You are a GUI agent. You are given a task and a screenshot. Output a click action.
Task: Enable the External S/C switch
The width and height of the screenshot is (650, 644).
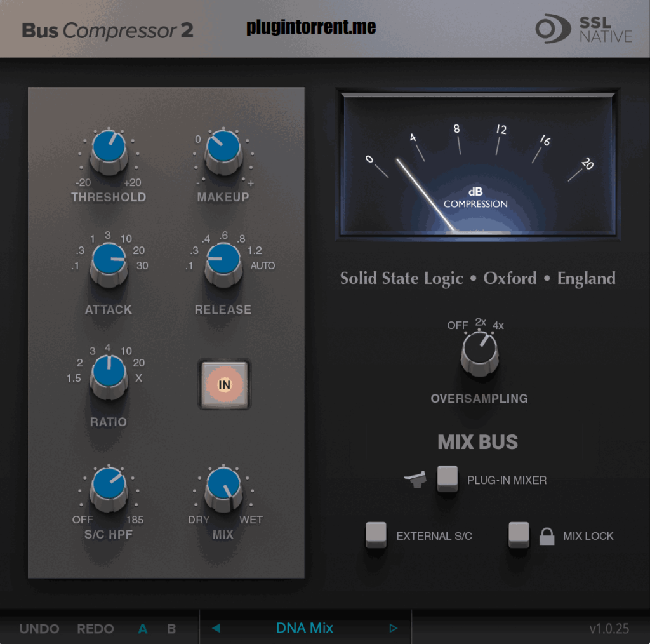376,535
